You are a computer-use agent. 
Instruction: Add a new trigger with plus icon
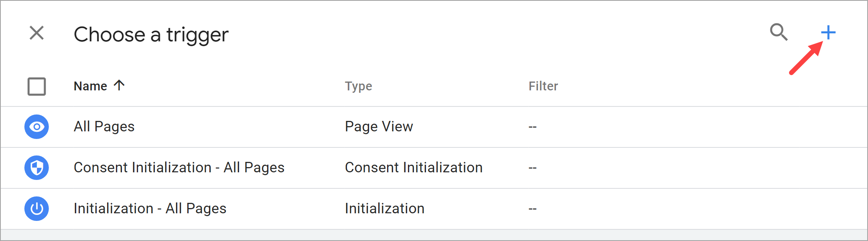coord(828,33)
